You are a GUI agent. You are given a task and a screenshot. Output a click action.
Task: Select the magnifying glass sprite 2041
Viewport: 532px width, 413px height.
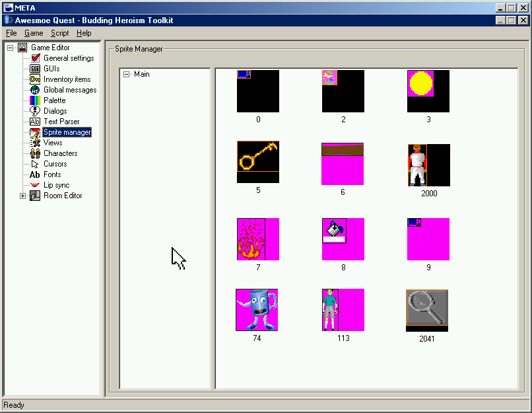tap(427, 310)
